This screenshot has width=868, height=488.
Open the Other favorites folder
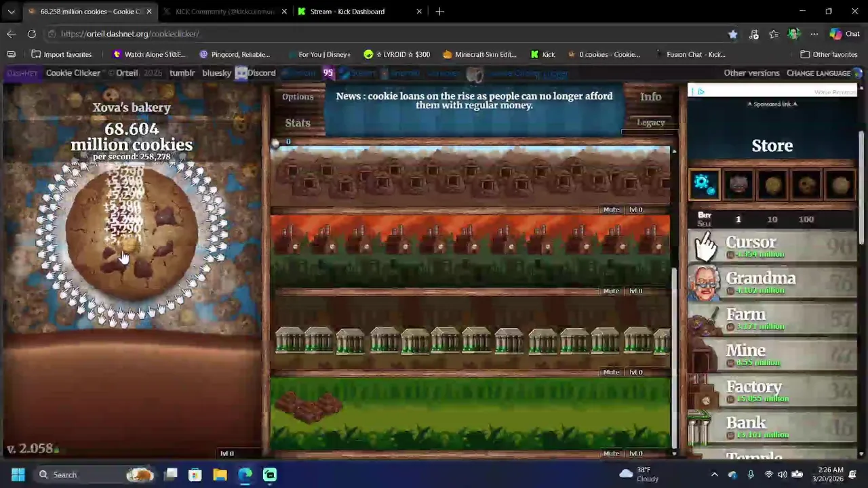(x=829, y=54)
